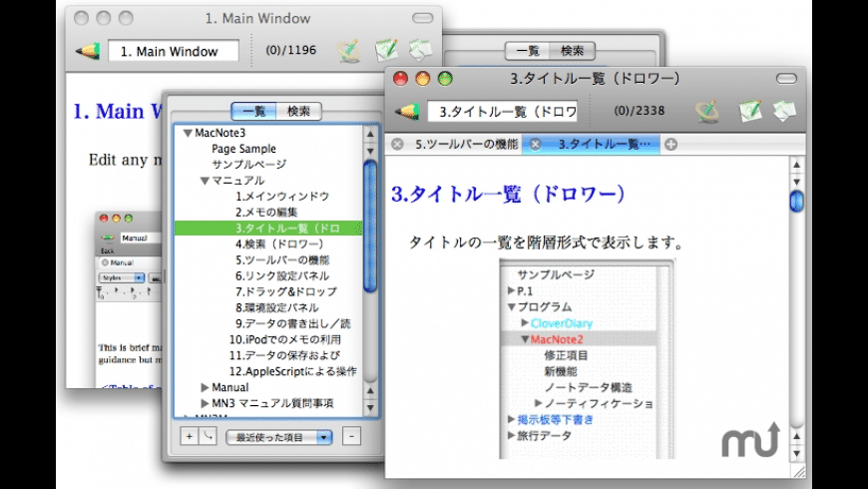
Task: Expand CloverDiary node in embedded screenshot
Action: (525, 322)
